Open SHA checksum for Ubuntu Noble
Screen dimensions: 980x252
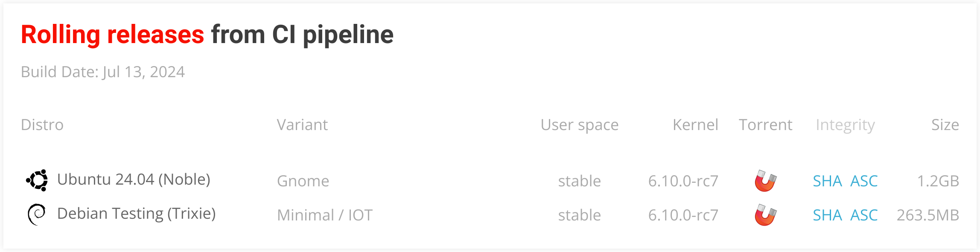(827, 181)
